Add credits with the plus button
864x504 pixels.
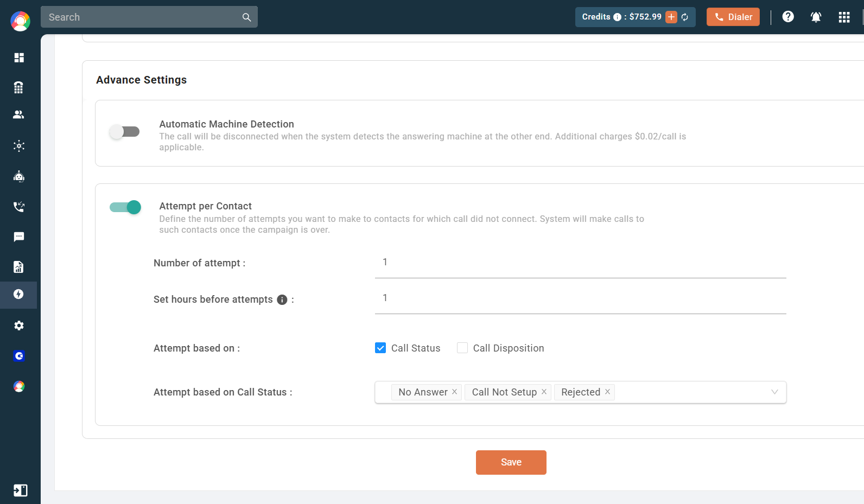[671, 17]
